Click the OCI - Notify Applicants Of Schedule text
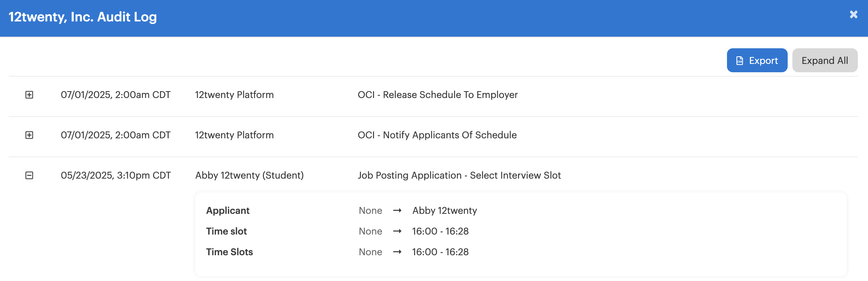 click(437, 135)
